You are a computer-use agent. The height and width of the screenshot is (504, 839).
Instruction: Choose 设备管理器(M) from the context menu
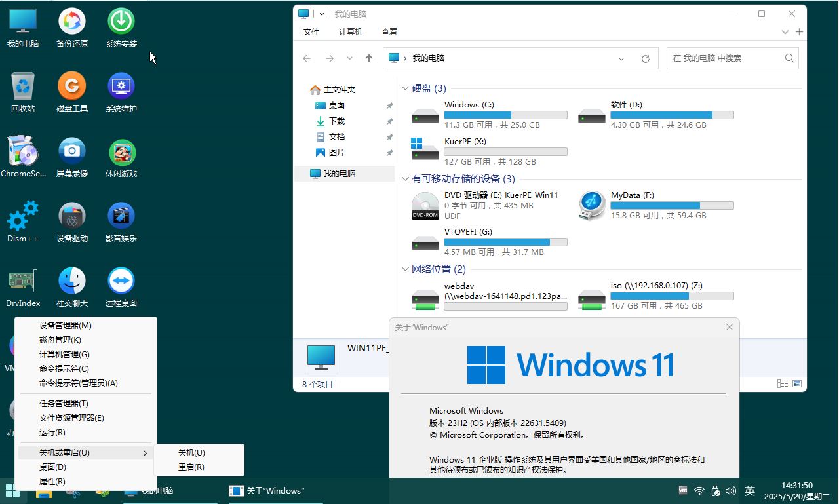point(86,326)
